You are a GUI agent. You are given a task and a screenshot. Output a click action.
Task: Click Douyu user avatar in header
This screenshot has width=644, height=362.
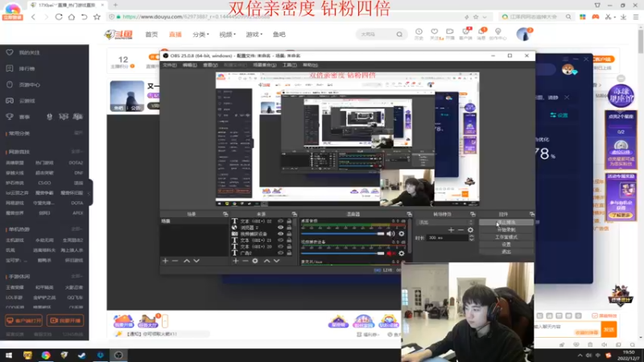(523, 35)
